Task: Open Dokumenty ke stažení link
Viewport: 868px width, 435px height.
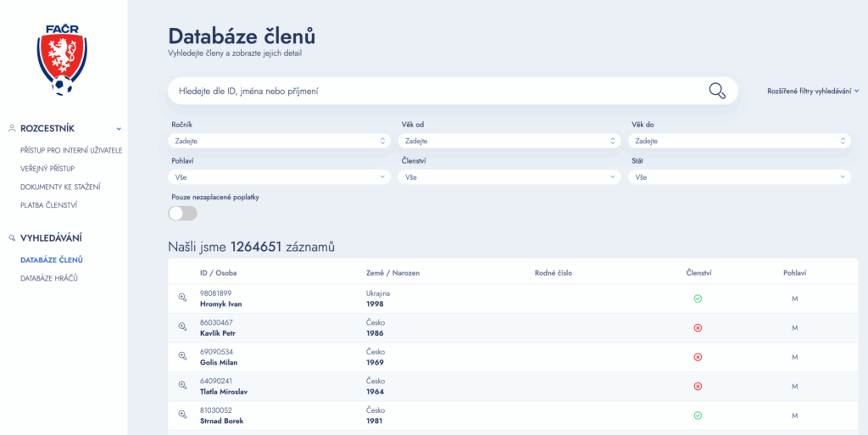Action: pyautogui.click(x=60, y=187)
